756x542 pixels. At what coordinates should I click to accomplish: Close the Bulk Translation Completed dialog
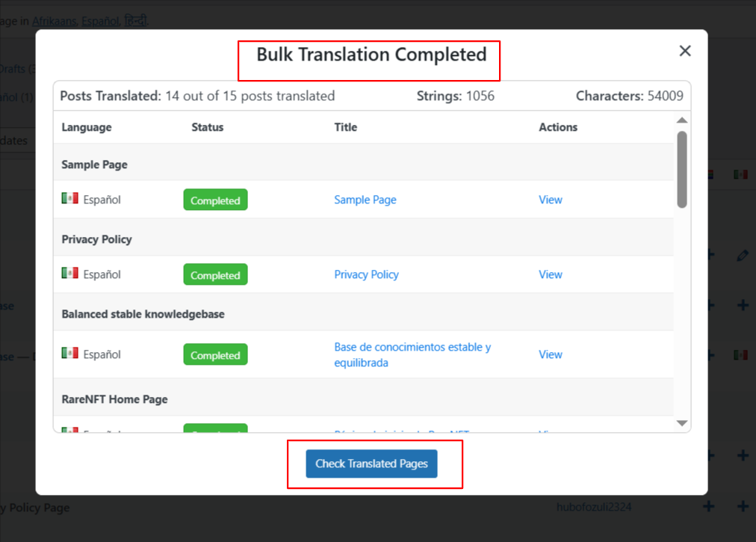(684, 51)
